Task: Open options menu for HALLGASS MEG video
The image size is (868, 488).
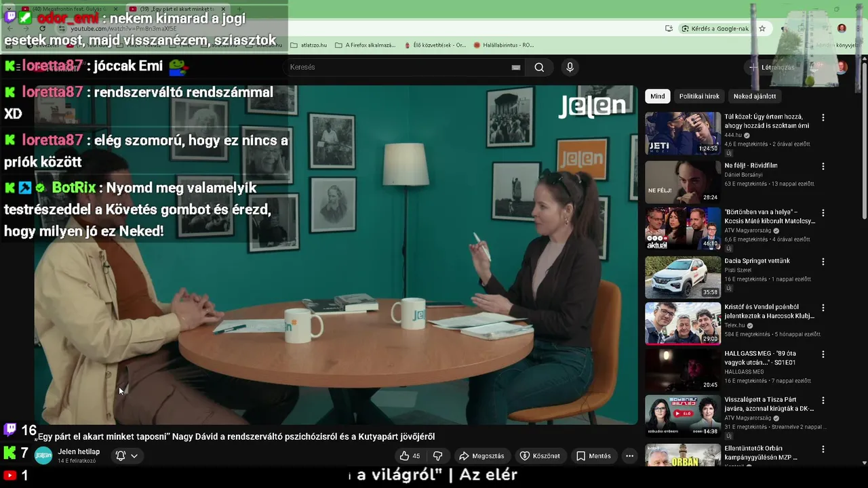Action: pos(823,354)
